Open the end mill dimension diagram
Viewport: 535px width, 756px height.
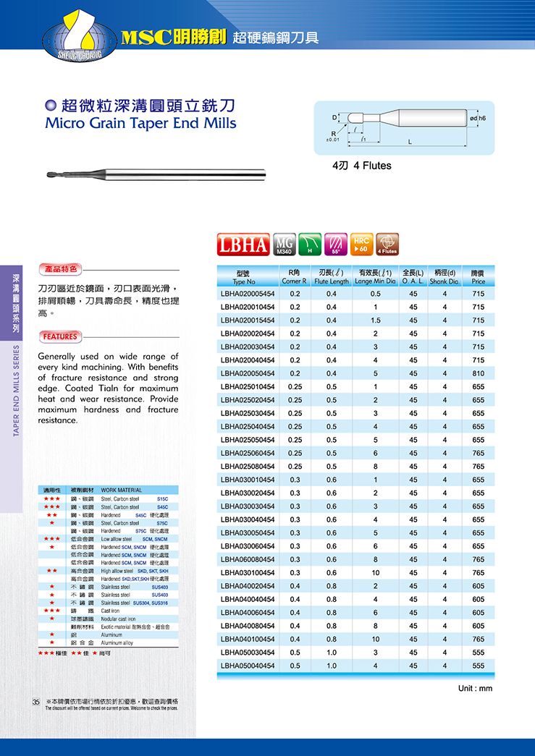click(404, 128)
